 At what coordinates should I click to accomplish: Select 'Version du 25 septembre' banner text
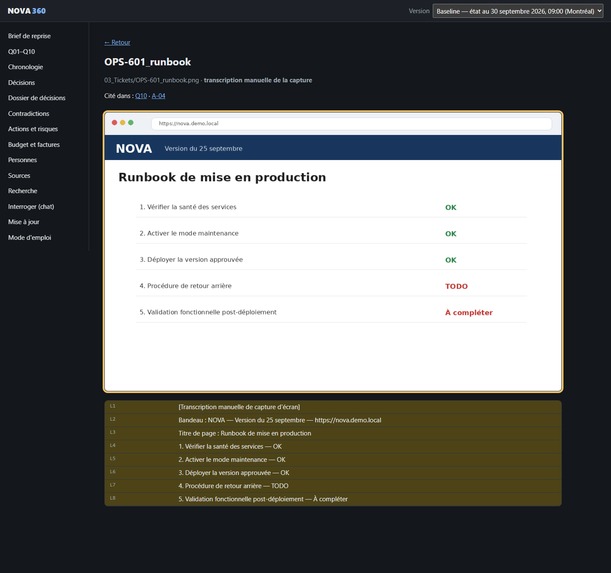[203, 149]
